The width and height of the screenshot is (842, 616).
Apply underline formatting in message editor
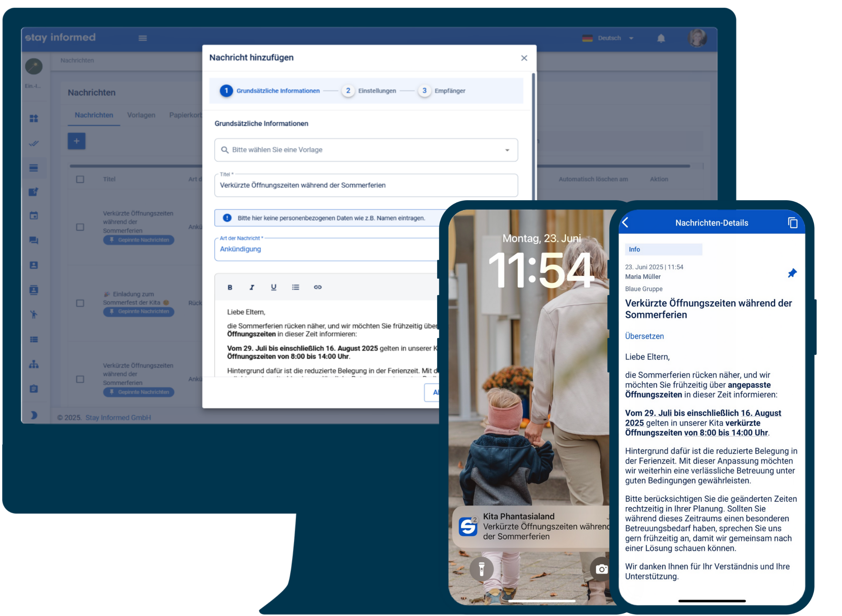[x=274, y=287]
